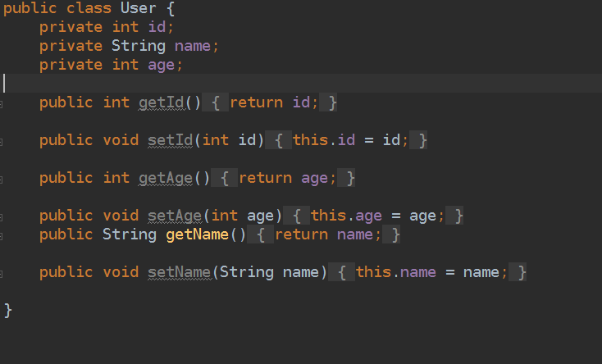Place cursor on the setAge method name
This screenshot has height=364, width=602.
175,216
